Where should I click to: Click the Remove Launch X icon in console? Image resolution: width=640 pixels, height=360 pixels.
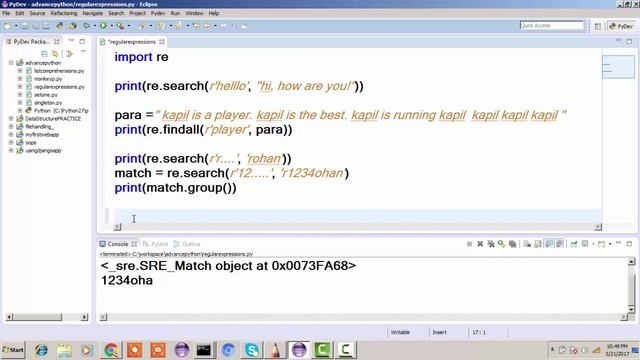click(x=480, y=244)
